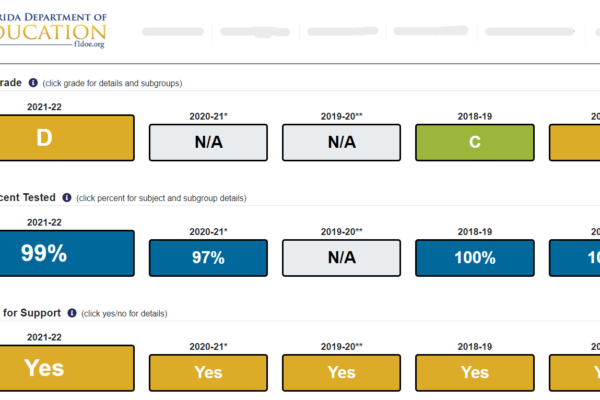Open the 2018-19 support Yes details
The width and height of the screenshot is (600, 400).
point(475,373)
